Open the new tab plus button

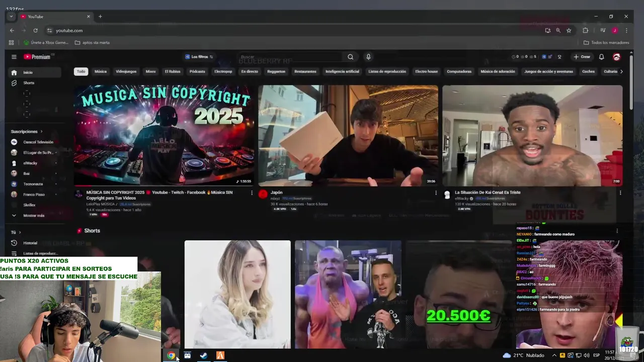coord(100,17)
